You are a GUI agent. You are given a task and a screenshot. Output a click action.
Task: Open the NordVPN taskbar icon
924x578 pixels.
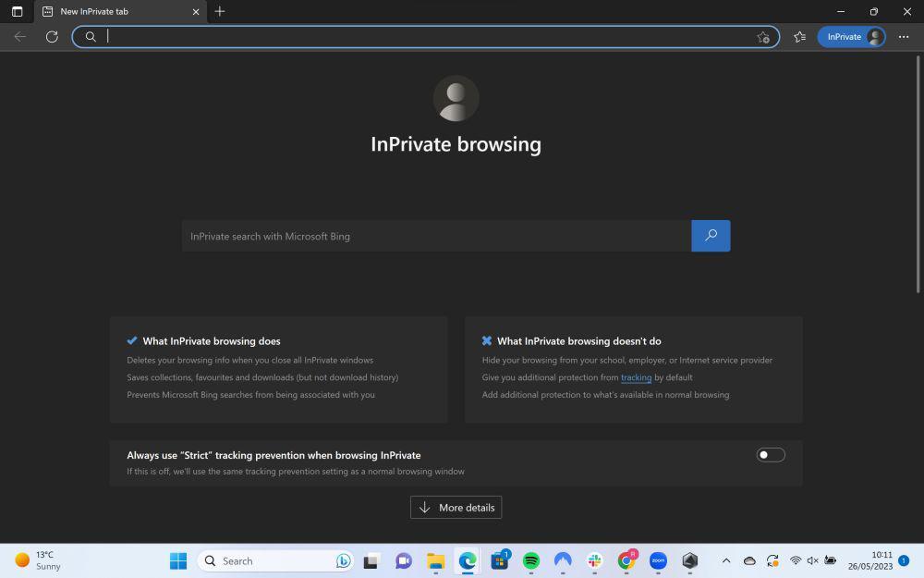[x=563, y=561]
